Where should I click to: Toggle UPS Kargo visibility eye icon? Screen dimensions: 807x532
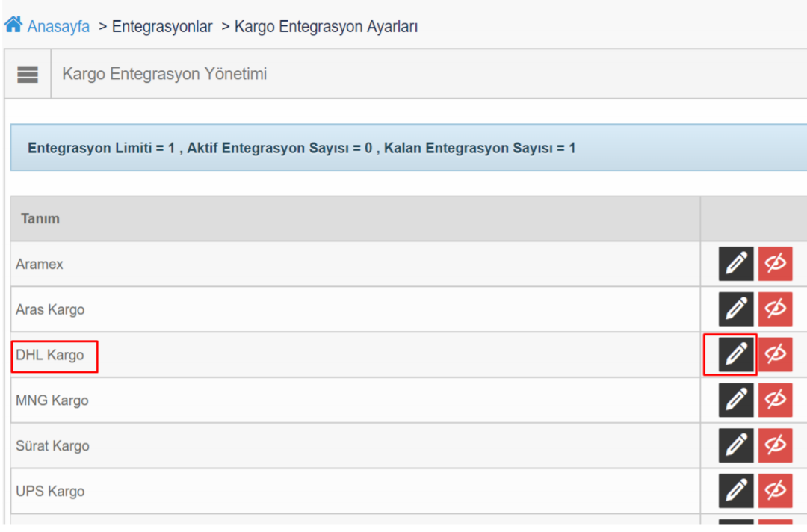775,490
